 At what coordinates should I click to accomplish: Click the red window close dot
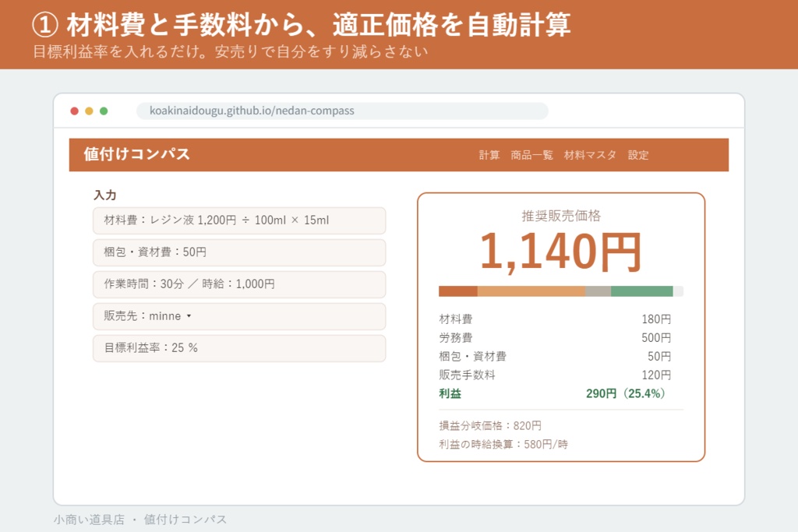click(74, 111)
